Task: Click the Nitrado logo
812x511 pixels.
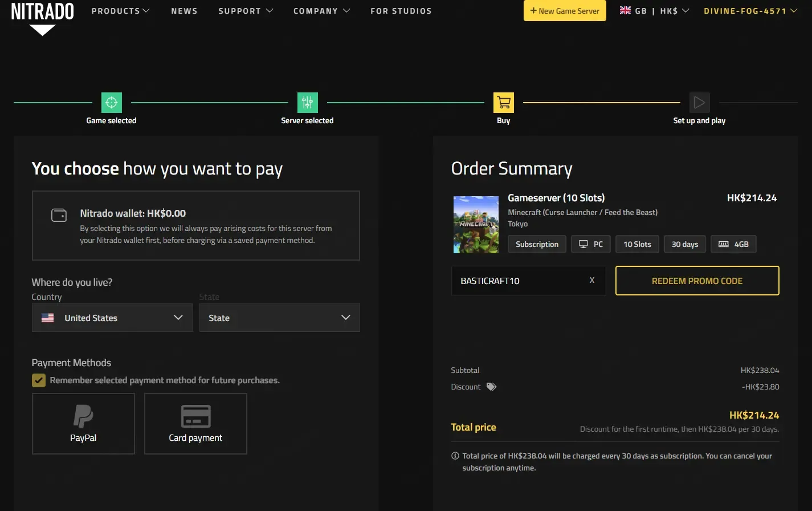Action: click(42, 18)
